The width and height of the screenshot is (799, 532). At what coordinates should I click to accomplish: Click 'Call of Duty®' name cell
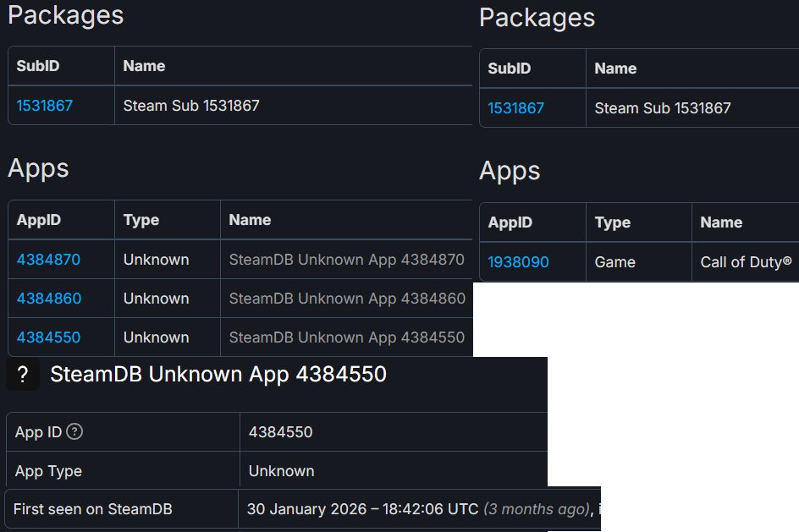746,262
